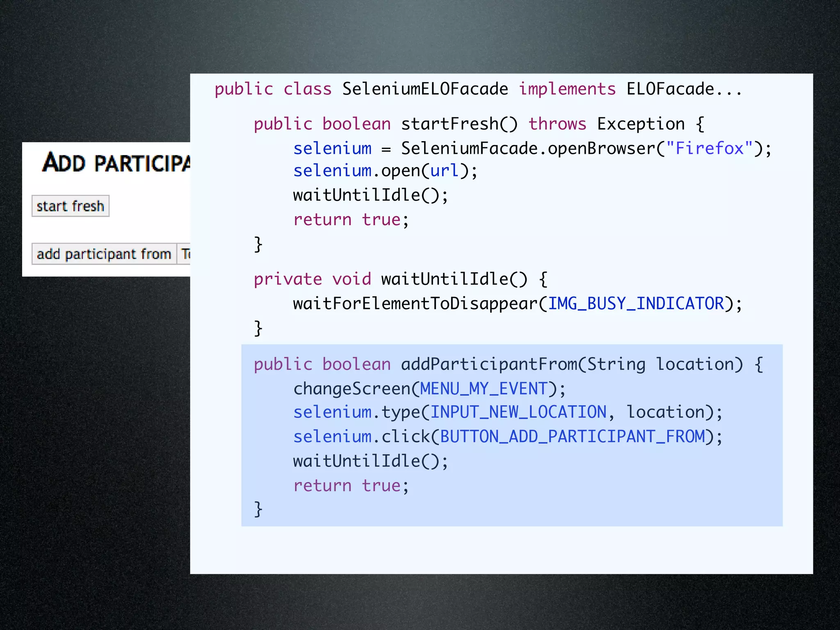The width and height of the screenshot is (840, 630).
Task: Click the "selenium.type(INPUT_NEW_LOCATION, location);" line
Action: click(x=508, y=413)
